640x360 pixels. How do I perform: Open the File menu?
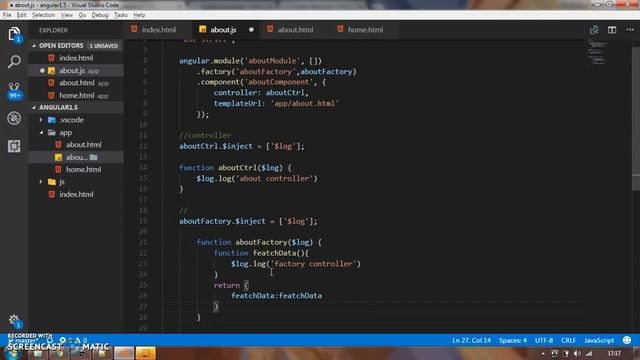[x=7, y=15]
